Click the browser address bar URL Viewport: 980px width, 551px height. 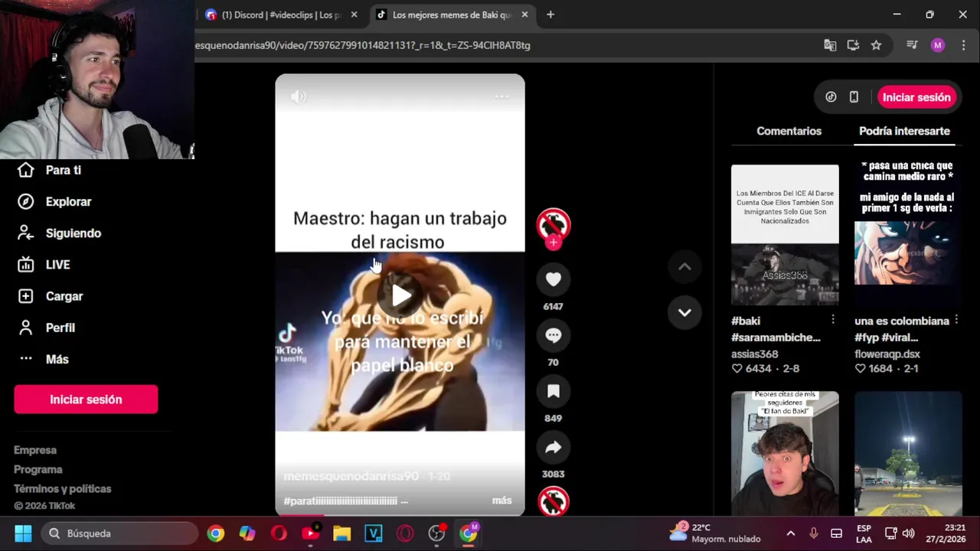362,45
